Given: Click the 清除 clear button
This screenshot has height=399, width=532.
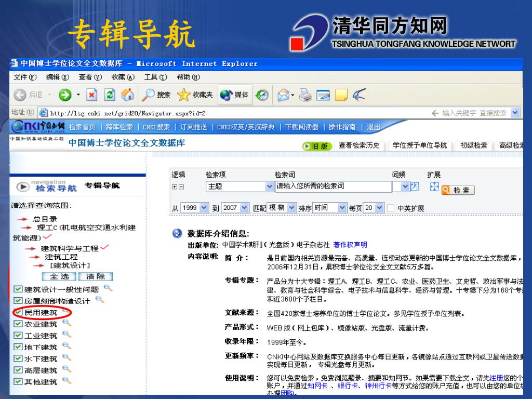Looking at the screenshot, I should (96, 276).
